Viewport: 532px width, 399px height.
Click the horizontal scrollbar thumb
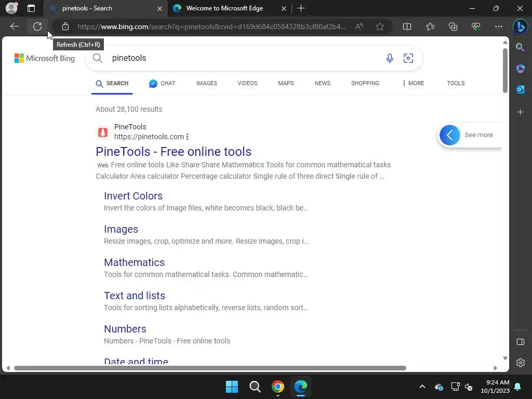(x=210, y=368)
